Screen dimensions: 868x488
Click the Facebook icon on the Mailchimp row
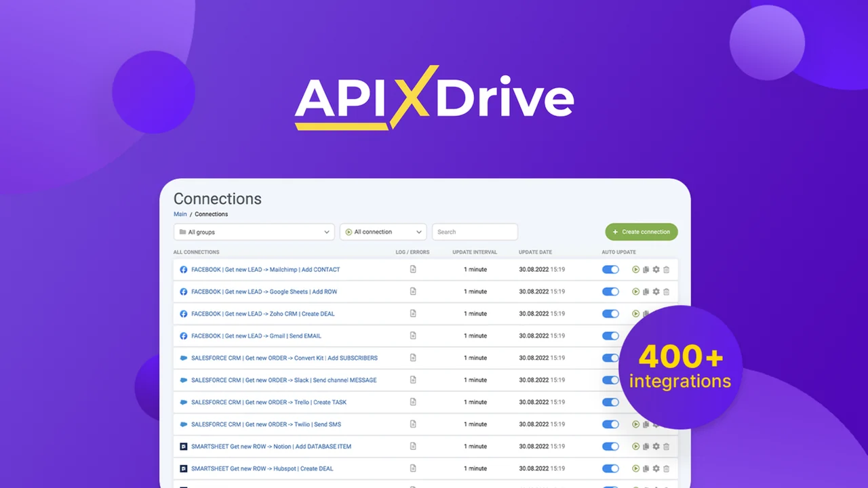183,269
